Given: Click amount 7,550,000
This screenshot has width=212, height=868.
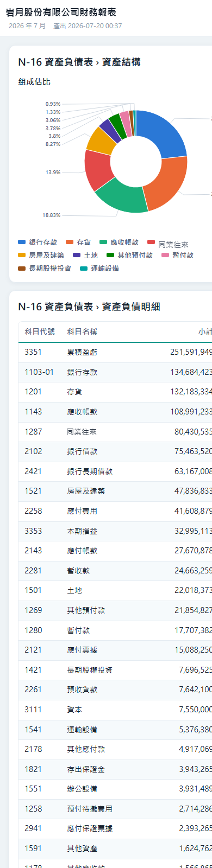Looking at the screenshot, I should pyautogui.click(x=195, y=710).
